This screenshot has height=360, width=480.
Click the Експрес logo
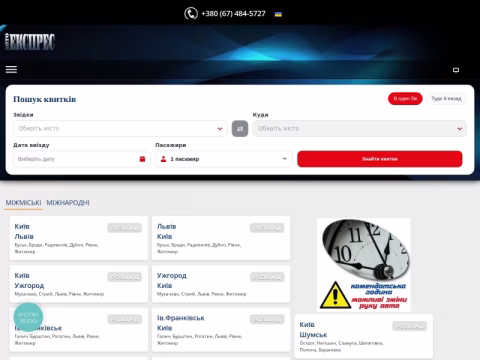point(30,42)
